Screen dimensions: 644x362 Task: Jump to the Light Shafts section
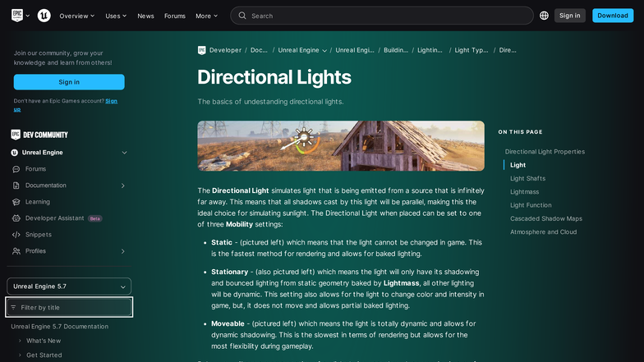(x=527, y=179)
